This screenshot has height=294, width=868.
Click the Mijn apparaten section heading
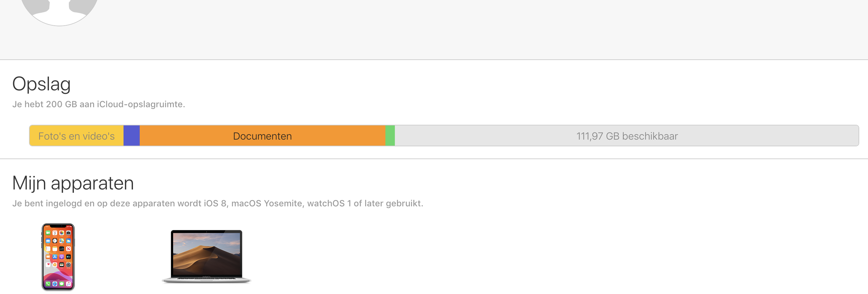73,183
